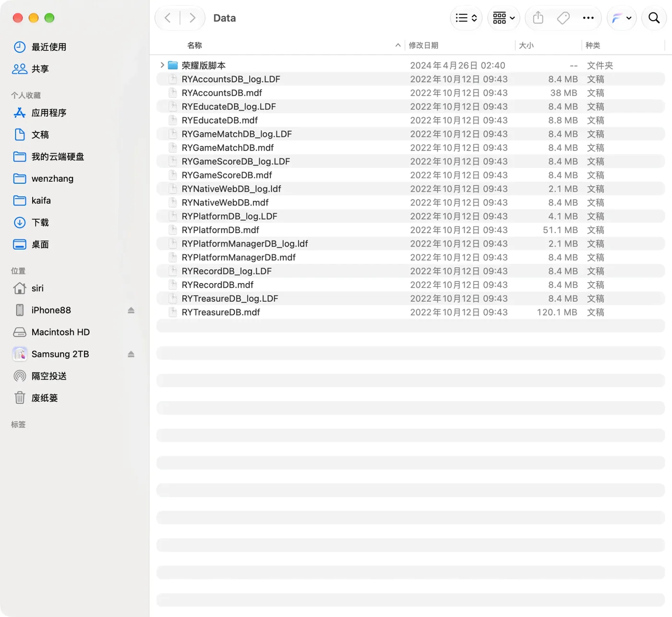Go forward with the right chevron
The height and width of the screenshot is (617, 672).
tap(192, 18)
